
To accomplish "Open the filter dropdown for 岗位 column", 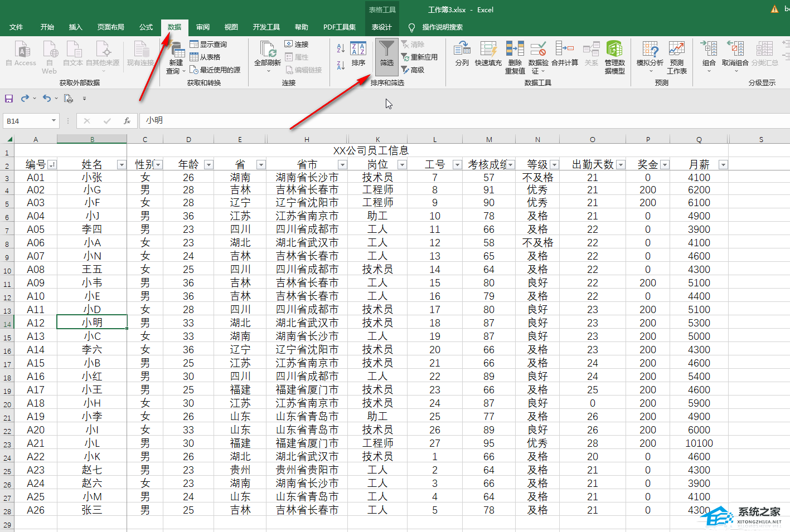I will (x=401, y=165).
